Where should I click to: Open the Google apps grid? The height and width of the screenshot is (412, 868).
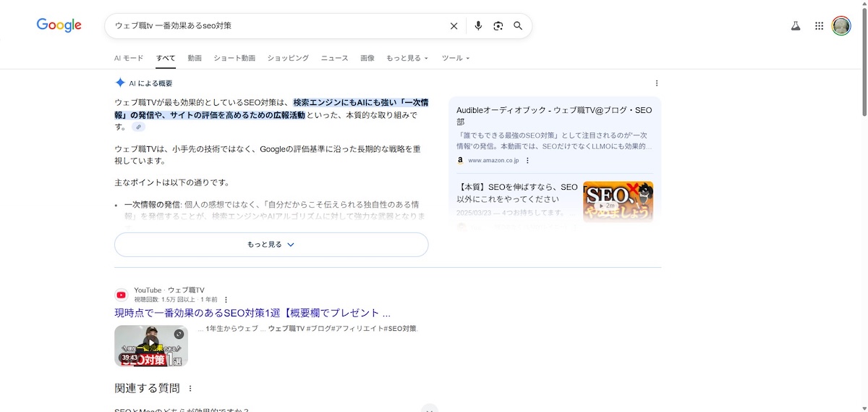(819, 26)
